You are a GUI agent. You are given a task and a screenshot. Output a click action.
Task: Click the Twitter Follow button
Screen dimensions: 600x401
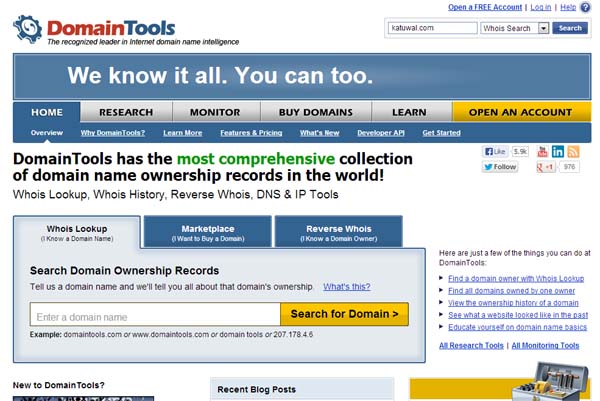(x=500, y=167)
